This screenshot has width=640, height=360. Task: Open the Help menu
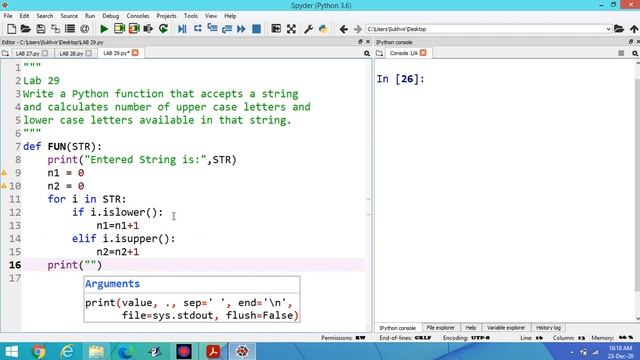click(x=230, y=16)
